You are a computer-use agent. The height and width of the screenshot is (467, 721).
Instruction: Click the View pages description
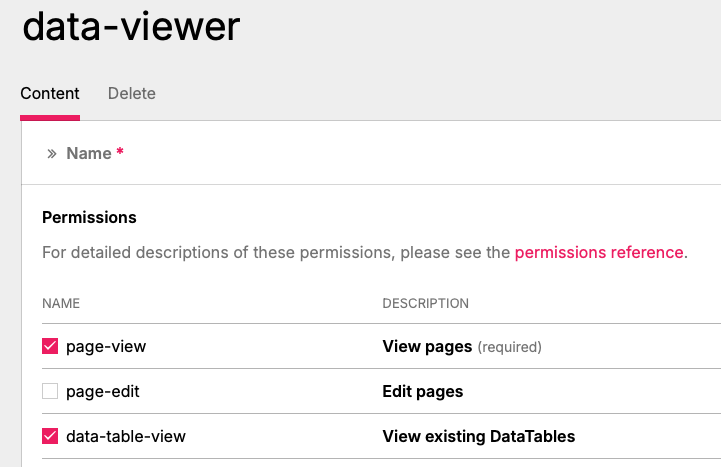point(427,346)
